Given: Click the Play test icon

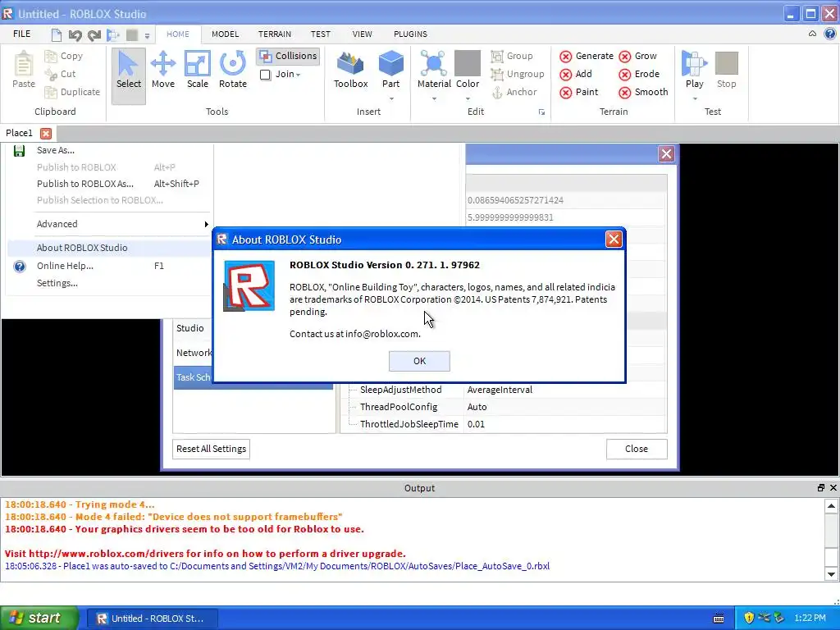Looking at the screenshot, I should coord(694,64).
